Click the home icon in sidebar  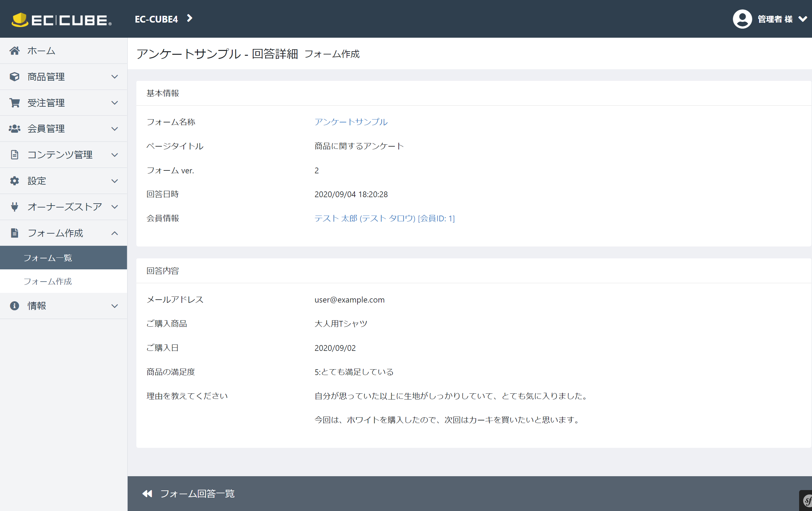tap(15, 51)
